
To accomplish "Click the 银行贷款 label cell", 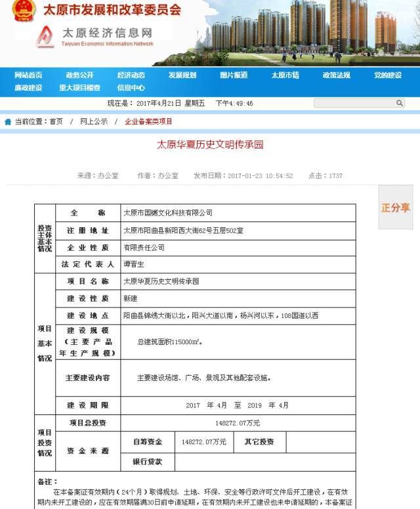I will (148, 462).
